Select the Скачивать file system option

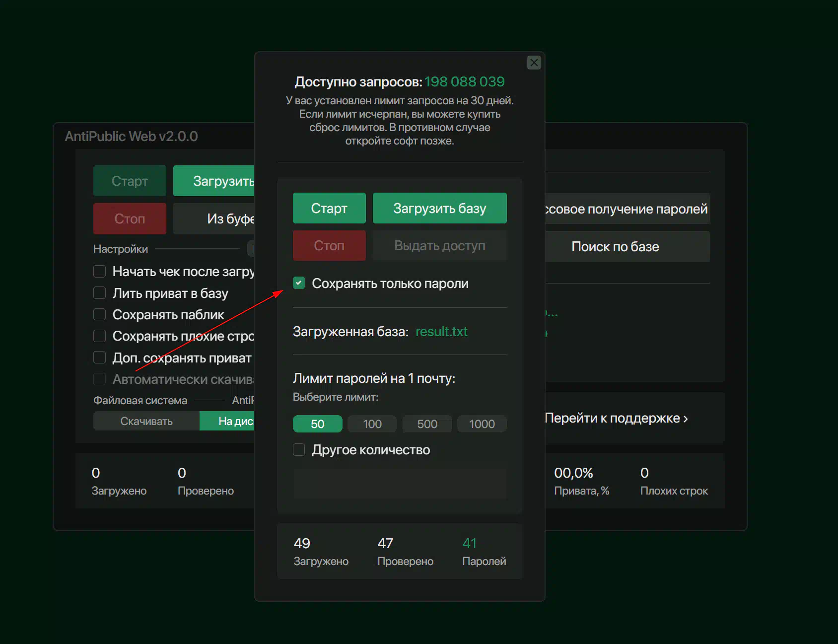click(146, 421)
